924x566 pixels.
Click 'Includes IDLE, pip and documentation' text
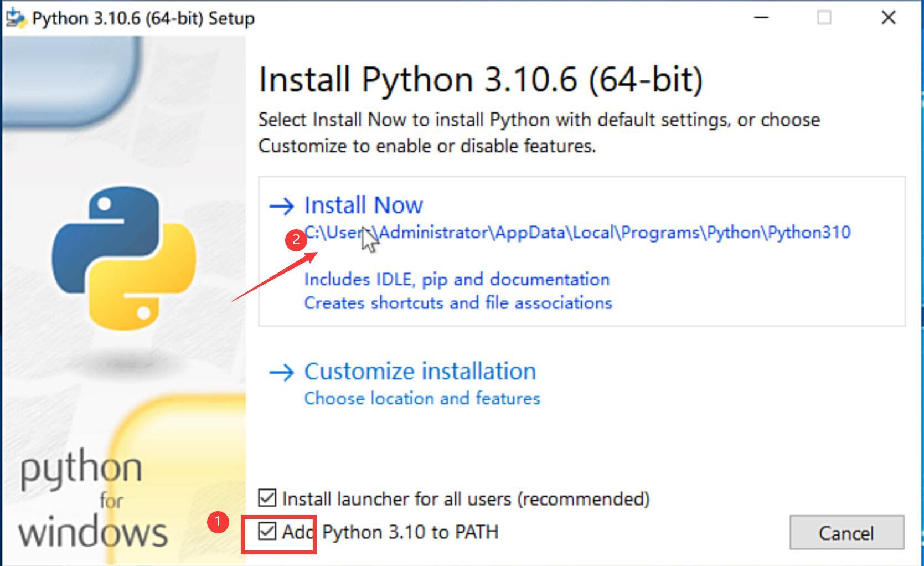457,279
